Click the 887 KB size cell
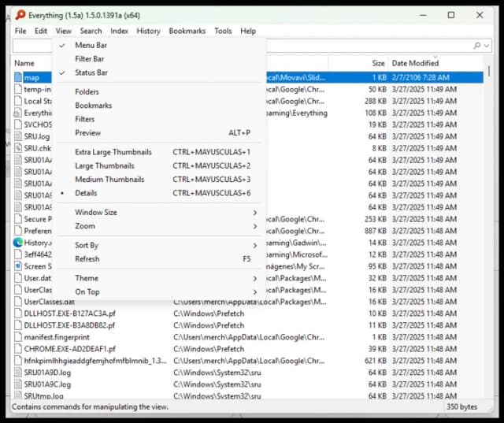The height and width of the screenshot is (423, 504). [375, 231]
